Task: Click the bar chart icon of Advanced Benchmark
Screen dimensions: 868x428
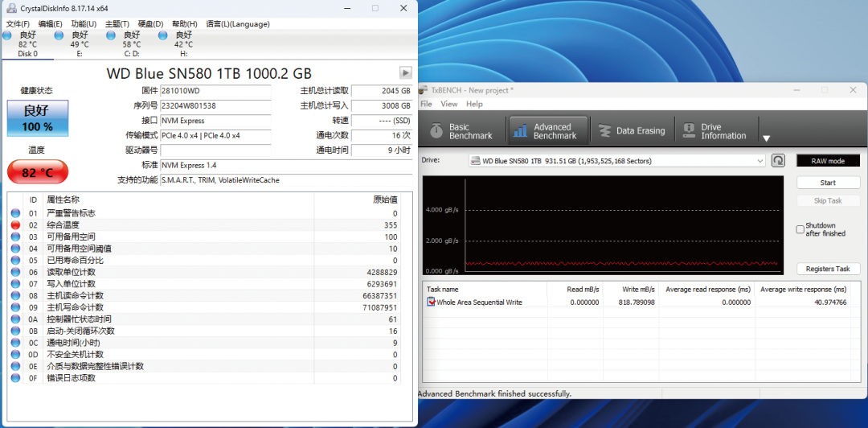Action: click(520, 131)
